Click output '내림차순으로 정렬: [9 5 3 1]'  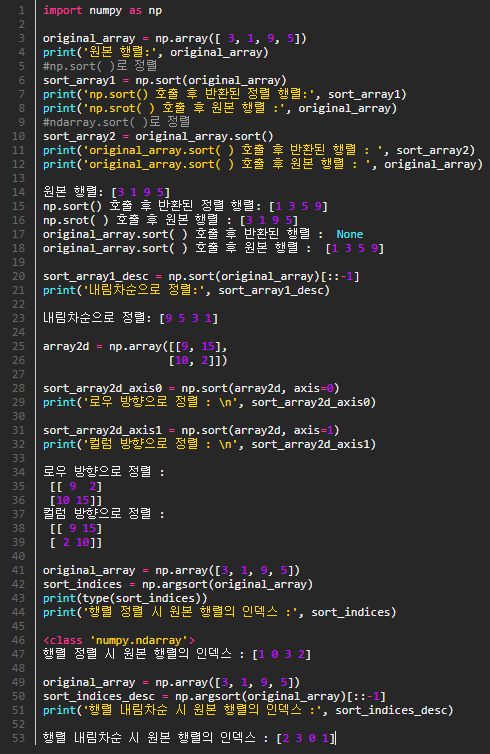coord(130,318)
